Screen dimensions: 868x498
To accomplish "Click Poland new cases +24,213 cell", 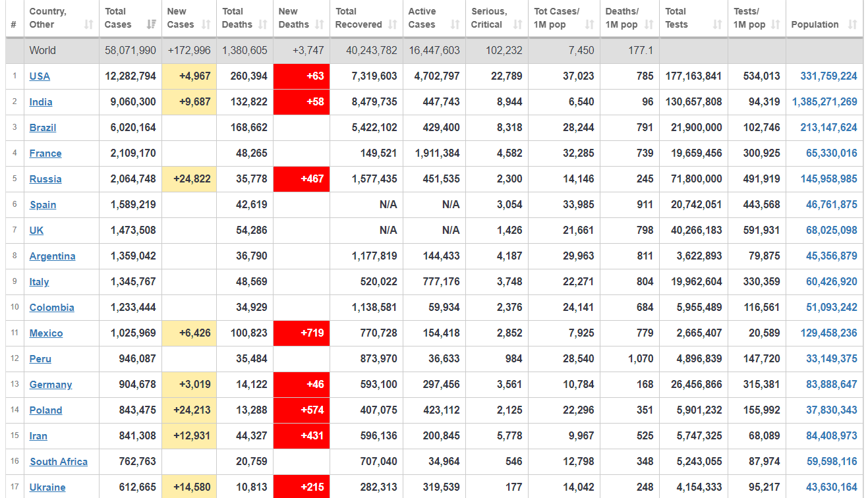I will click(189, 410).
